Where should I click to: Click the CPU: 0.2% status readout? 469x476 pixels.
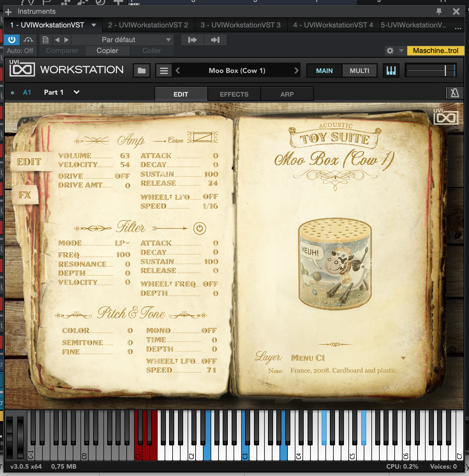(402, 466)
